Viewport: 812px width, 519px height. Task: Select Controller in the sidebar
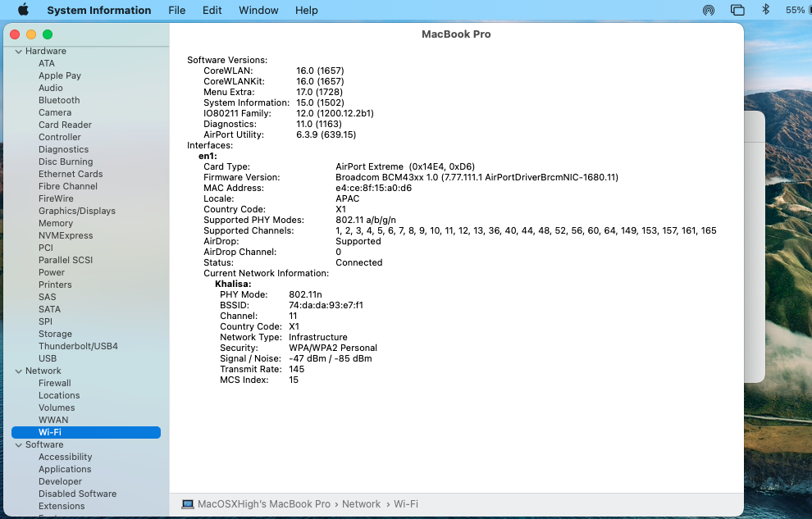60,137
